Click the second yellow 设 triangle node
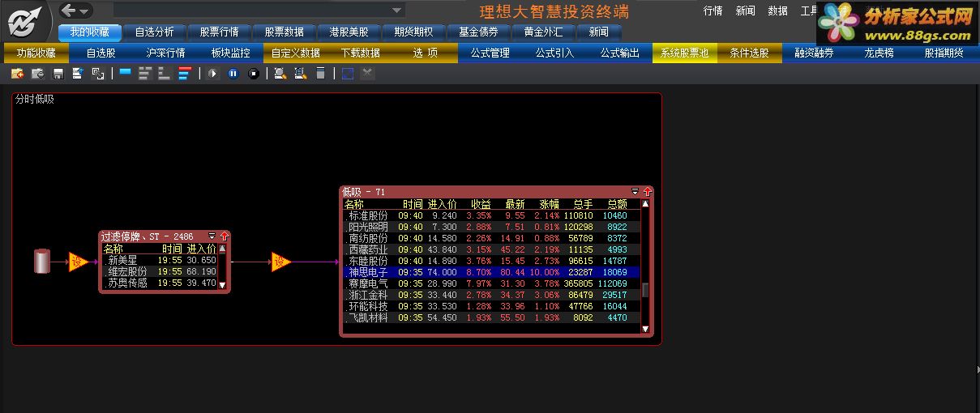 [280, 262]
